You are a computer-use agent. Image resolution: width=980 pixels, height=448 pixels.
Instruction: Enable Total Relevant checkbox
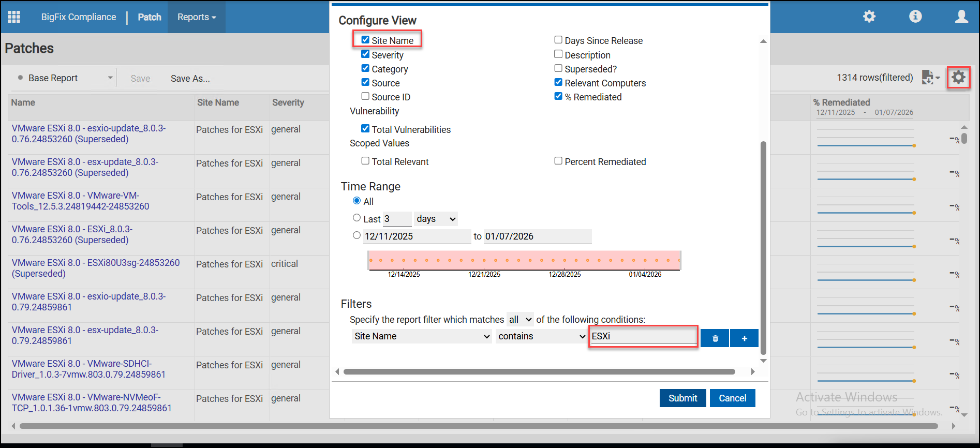(x=365, y=161)
